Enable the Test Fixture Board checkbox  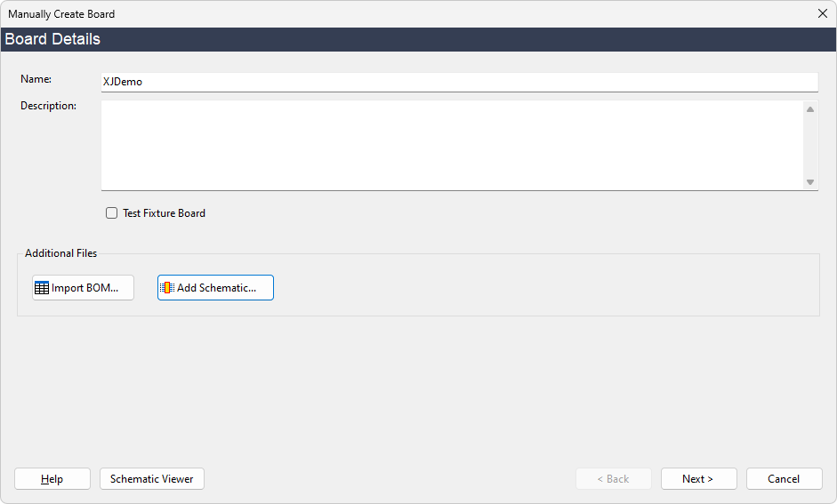point(112,213)
